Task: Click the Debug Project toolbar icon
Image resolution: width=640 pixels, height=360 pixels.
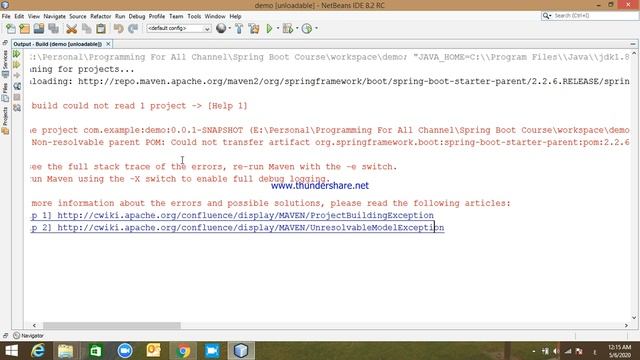Action: (288, 29)
